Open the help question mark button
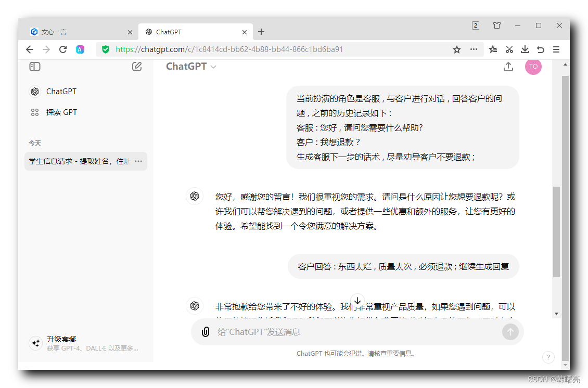Image resolution: width=588 pixels, height=388 pixels. (548, 357)
